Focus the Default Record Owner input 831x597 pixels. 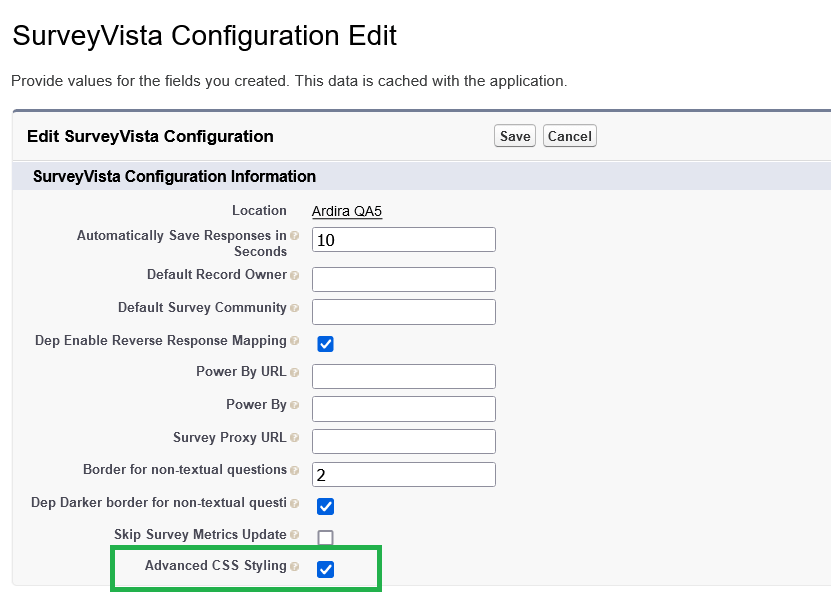403,279
